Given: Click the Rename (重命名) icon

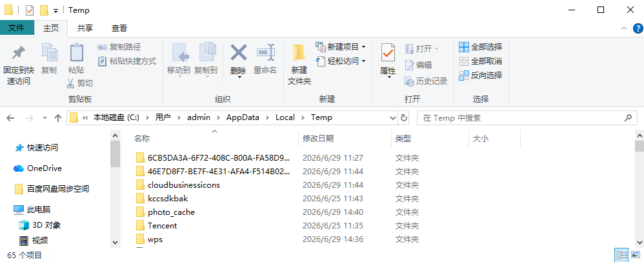Looking at the screenshot, I should (x=265, y=52).
